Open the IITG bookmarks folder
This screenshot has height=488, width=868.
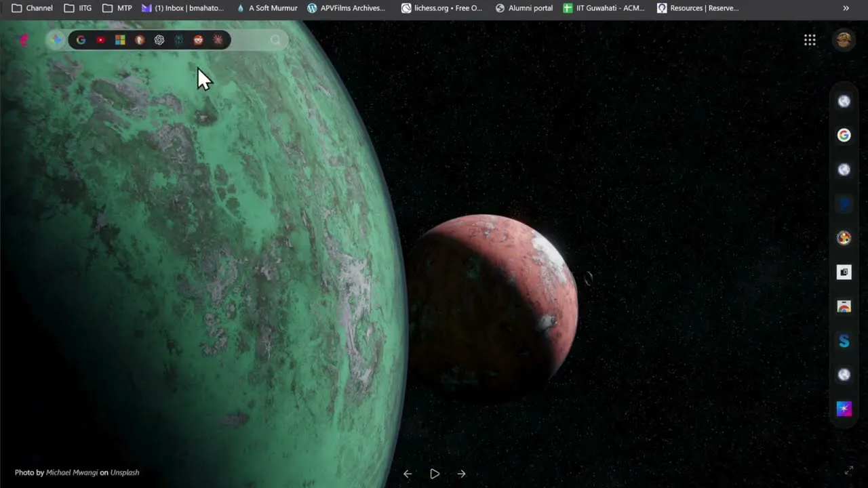(x=78, y=8)
